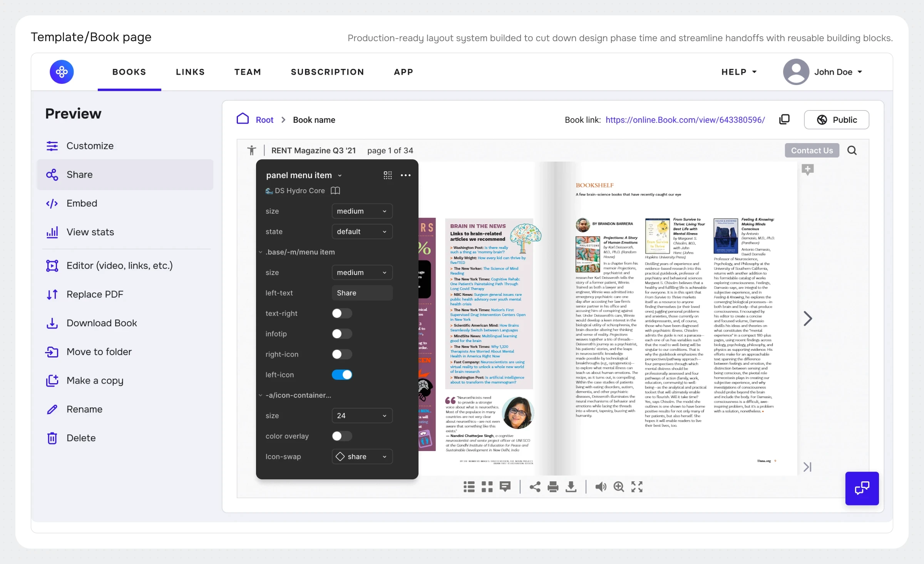This screenshot has height=564, width=924.
Task: Open Editor (video, links, etc.)
Action: [125, 265]
